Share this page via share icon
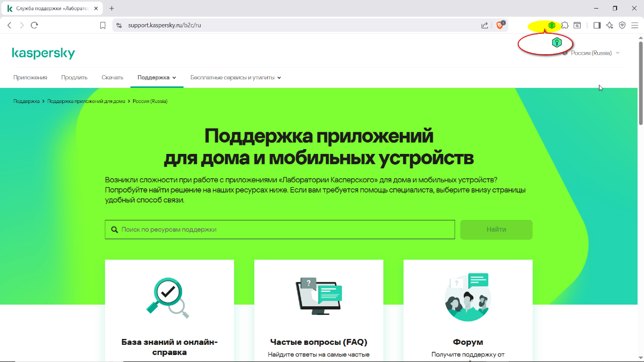The width and height of the screenshot is (644, 362). pyautogui.click(x=485, y=25)
